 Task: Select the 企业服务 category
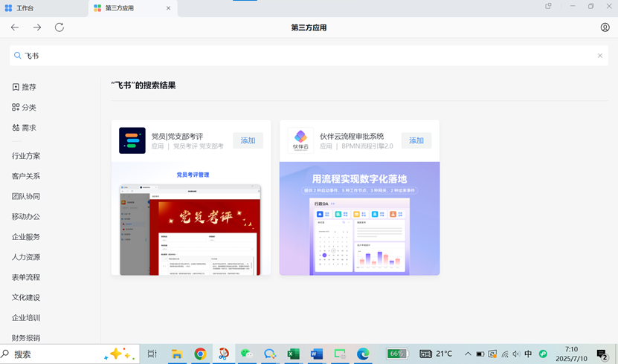tap(26, 236)
